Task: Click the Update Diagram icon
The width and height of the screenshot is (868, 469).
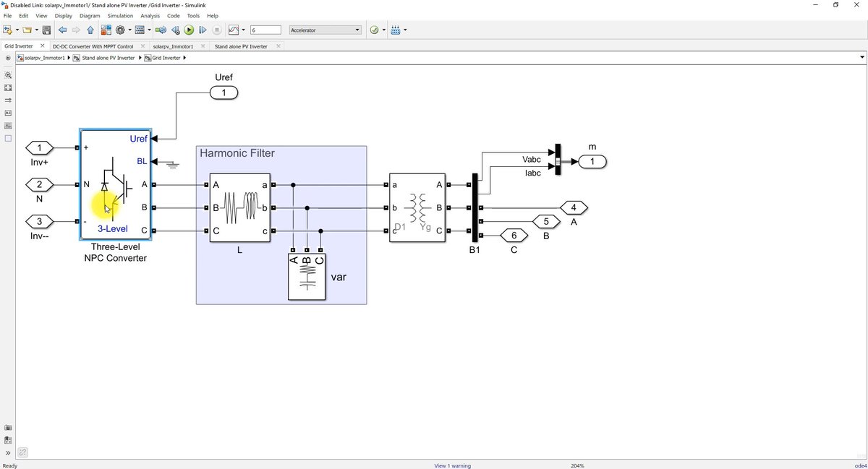Action: click(x=161, y=30)
